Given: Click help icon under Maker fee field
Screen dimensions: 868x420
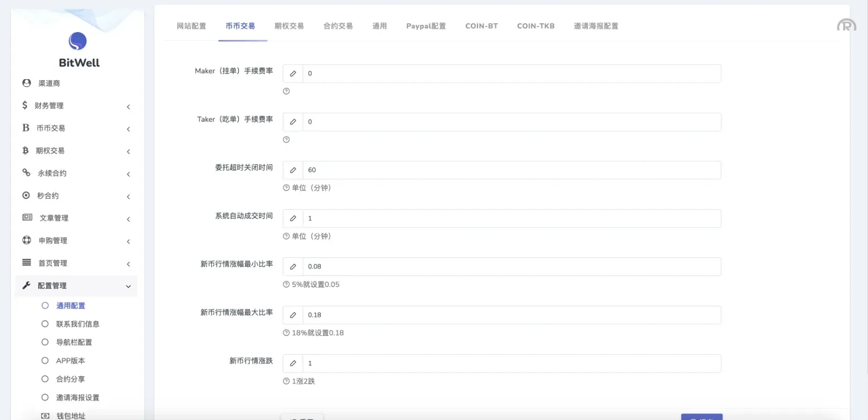Looking at the screenshot, I should [287, 91].
